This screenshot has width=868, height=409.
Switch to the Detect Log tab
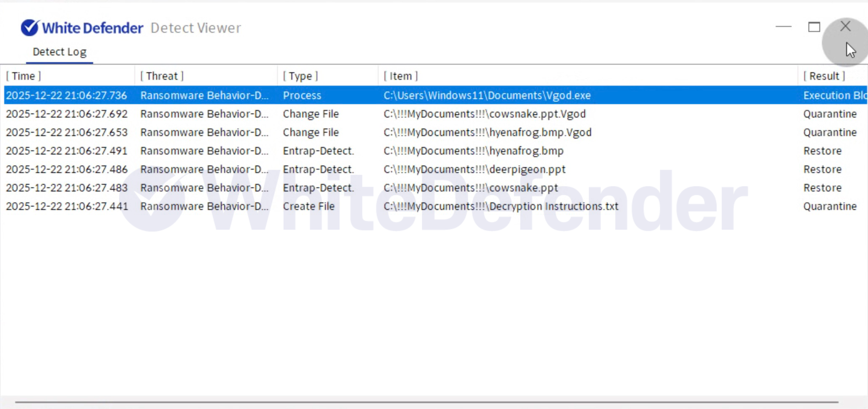pyautogui.click(x=60, y=52)
